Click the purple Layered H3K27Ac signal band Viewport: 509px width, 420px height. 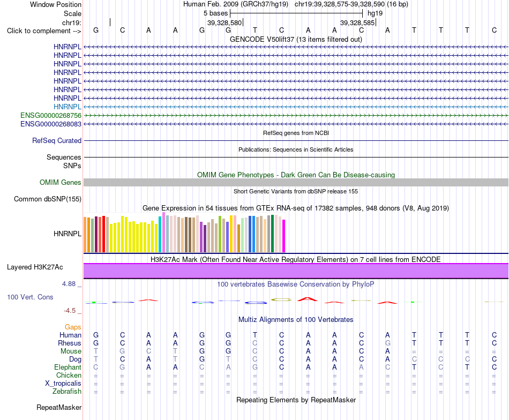[x=296, y=271]
